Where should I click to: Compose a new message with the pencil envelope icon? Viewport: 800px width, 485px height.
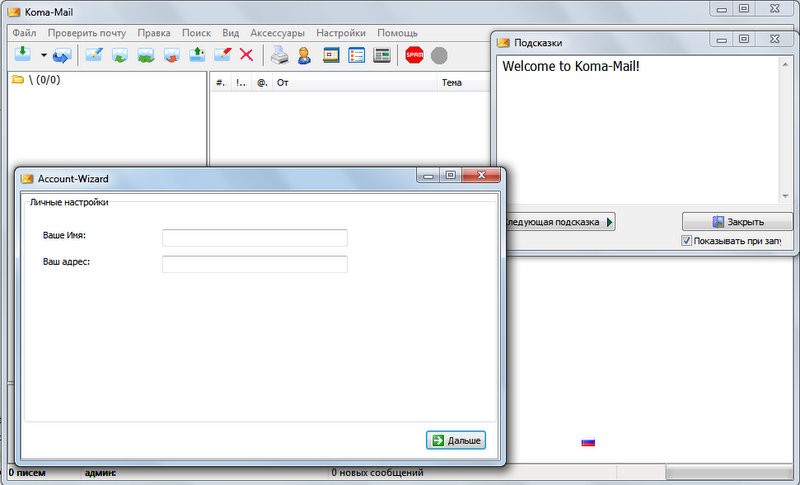(94, 55)
